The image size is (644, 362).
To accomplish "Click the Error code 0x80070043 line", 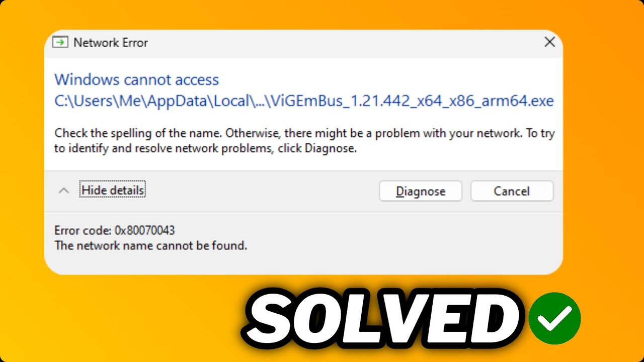I will [115, 230].
